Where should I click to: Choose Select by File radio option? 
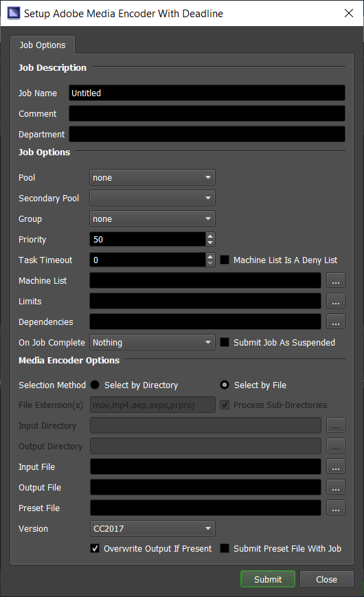(225, 385)
